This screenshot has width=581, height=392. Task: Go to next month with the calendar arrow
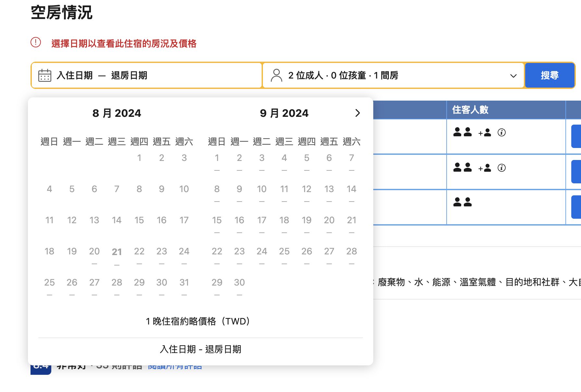[x=357, y=113]
